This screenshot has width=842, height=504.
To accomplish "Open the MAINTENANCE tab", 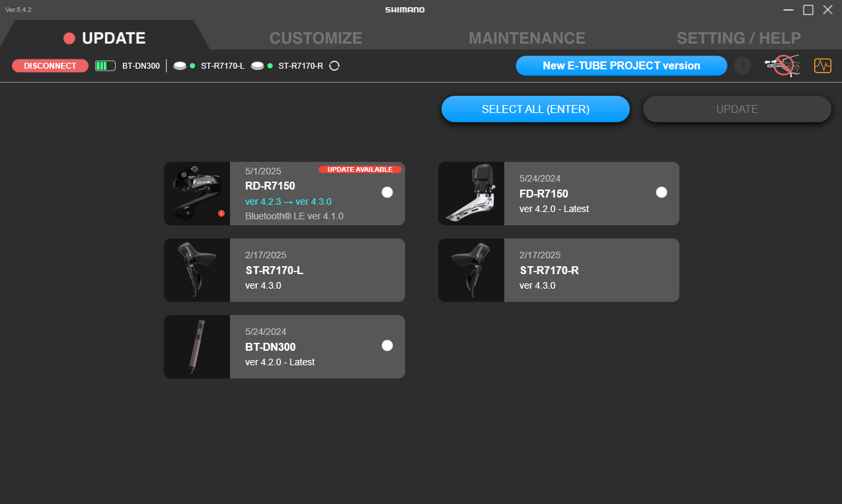I will pos(527,38).
